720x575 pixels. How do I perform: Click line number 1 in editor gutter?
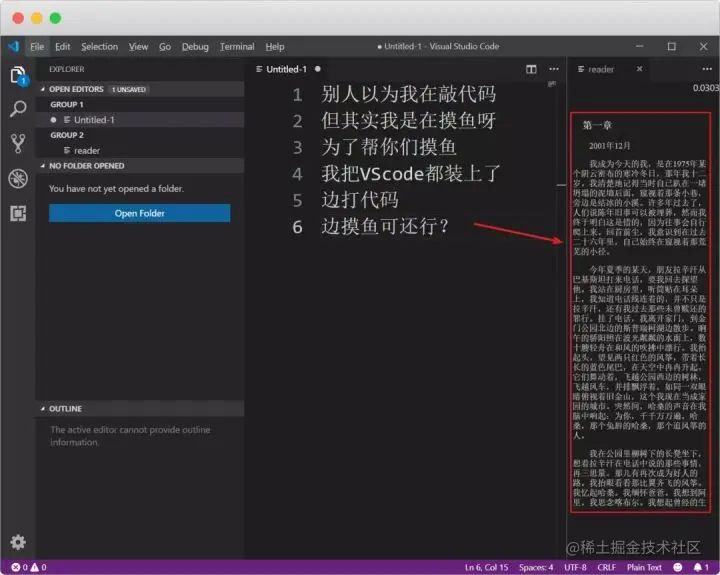click(297, 95)
